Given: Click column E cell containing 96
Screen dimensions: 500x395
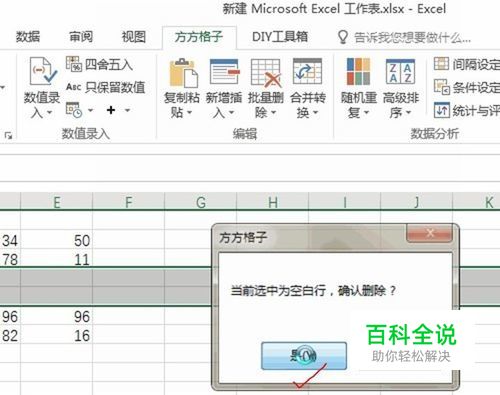Looking at the screenshot, I should 57,316.
